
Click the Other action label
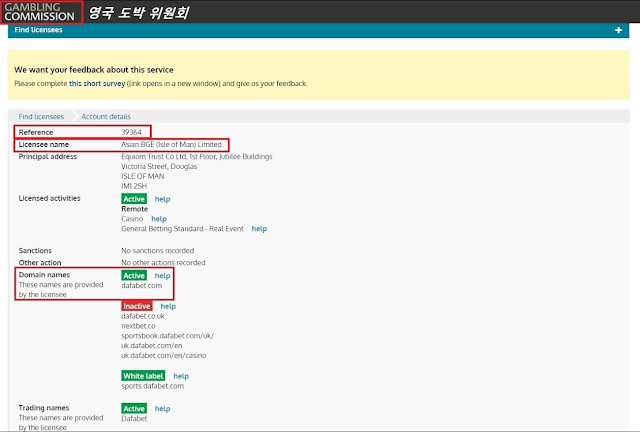tap(40, 263)
